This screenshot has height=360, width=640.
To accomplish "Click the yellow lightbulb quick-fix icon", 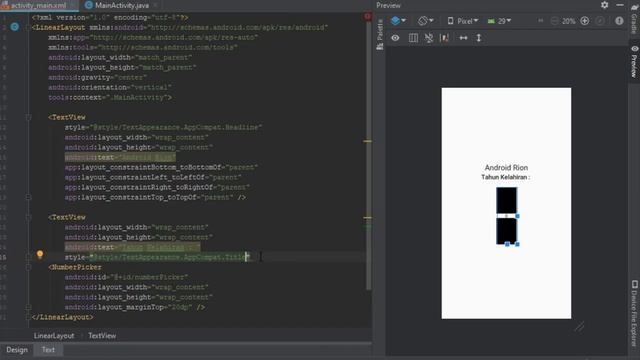I will click(x=40, y=254).
